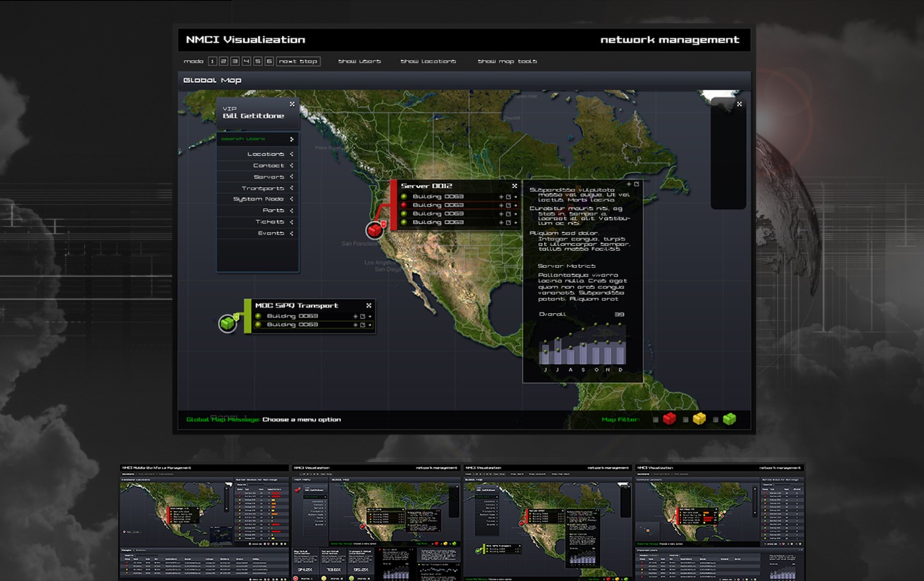The height and width of the screenshot is (581, 924).
Task: Click the green cube Map Filter icon
Action: coord(729,419)
